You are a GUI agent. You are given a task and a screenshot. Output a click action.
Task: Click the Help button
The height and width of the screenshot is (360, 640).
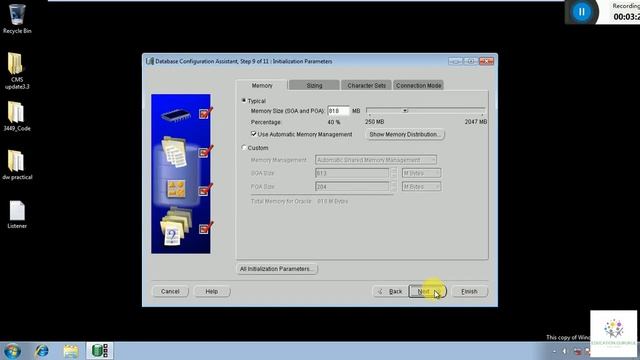tap(211, 291)
